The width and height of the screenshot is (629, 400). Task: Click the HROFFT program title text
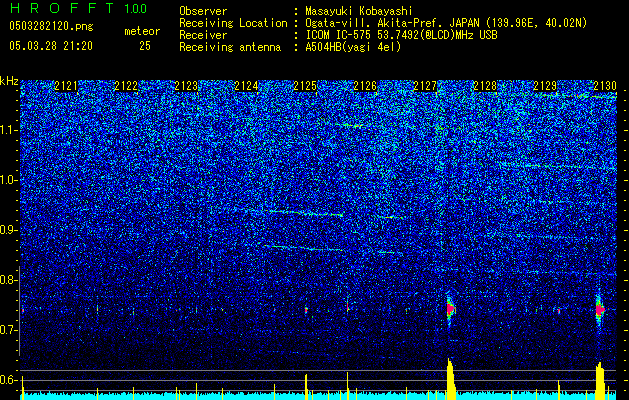63,8
